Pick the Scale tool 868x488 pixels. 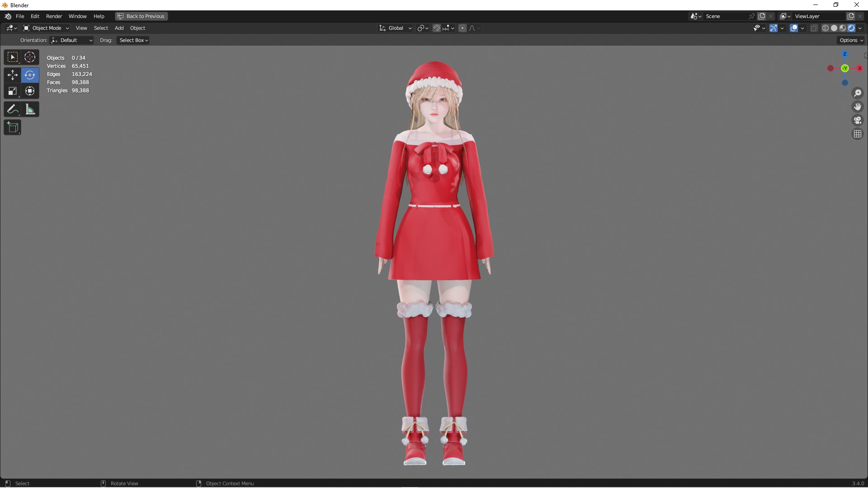[13, 91]
